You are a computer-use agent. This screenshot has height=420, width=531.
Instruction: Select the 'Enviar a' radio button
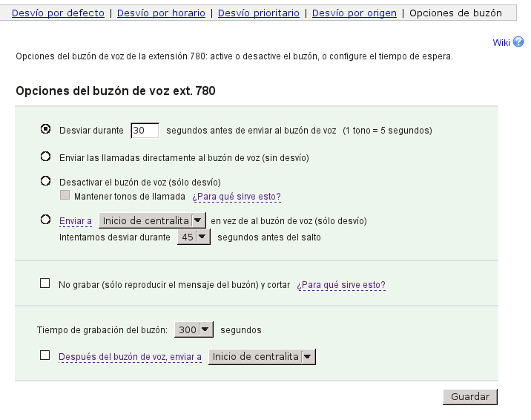(x=45, y=220)
